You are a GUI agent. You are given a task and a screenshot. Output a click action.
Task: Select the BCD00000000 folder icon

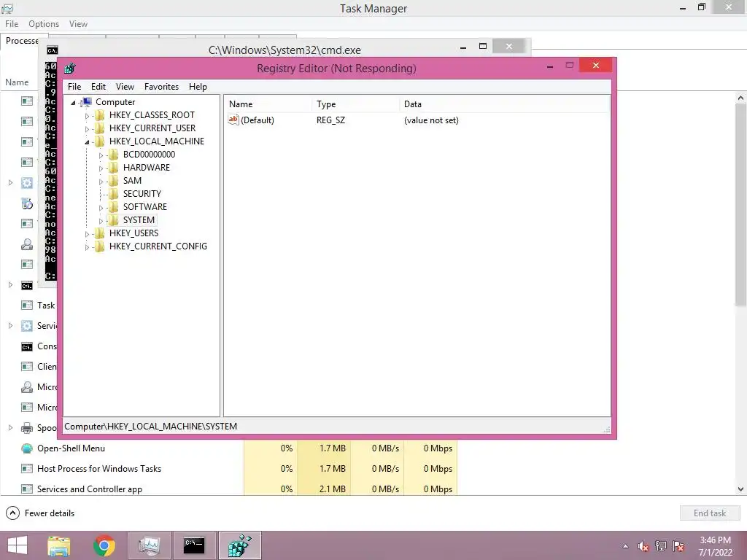pyautogui.click(x=113, y=155)
